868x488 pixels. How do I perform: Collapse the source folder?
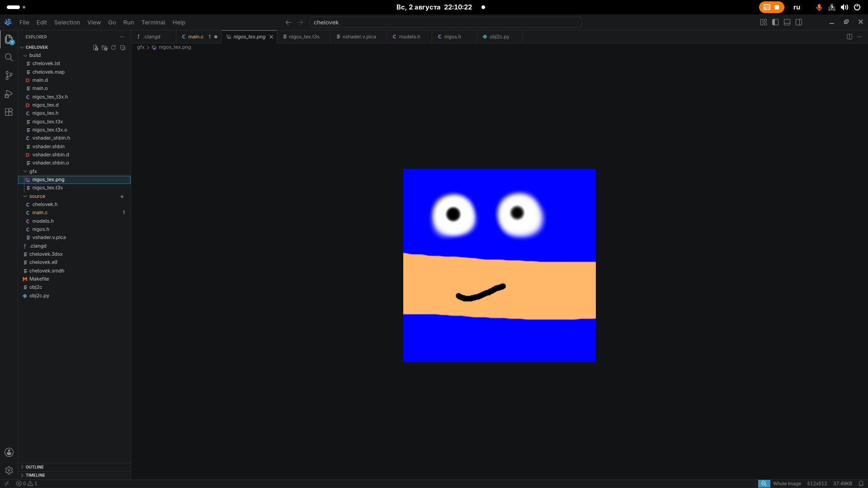pyautogui.click(x=25, y=197)
